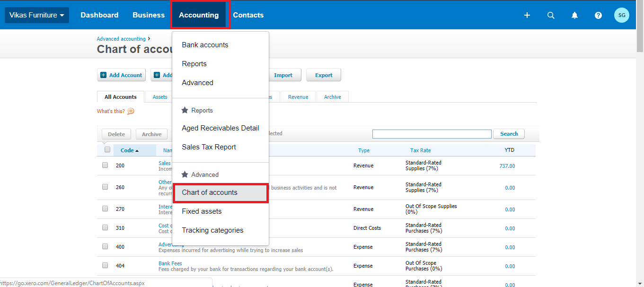Expand the Vikas Furniture organisation dropdown
Image resolution: width=644 pixels, height=287 pixels.
[x=37, y=15]
